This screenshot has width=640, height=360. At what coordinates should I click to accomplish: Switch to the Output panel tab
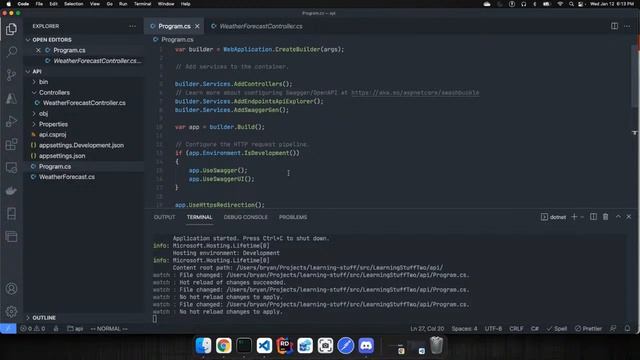164,217
